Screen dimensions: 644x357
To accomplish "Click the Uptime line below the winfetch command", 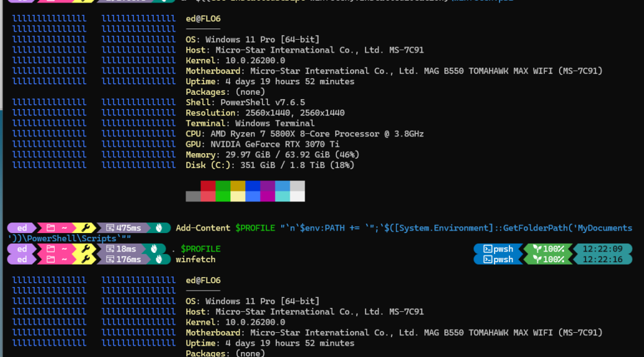I will (x=270, y=343).
